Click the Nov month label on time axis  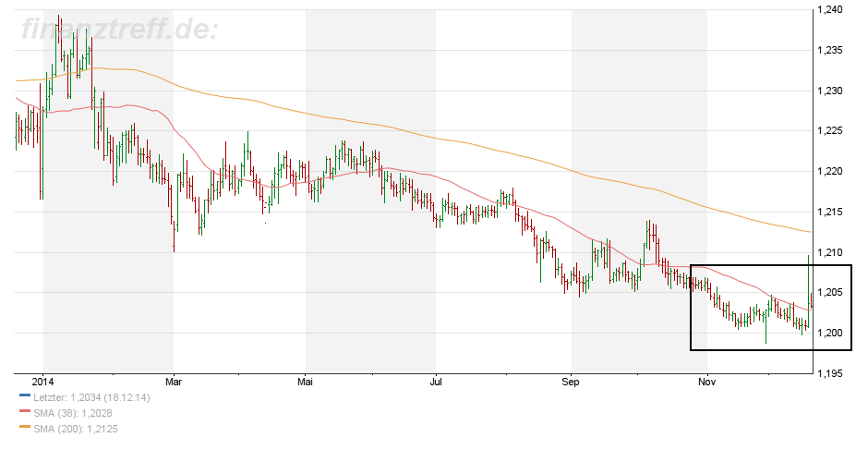point(706,381)
